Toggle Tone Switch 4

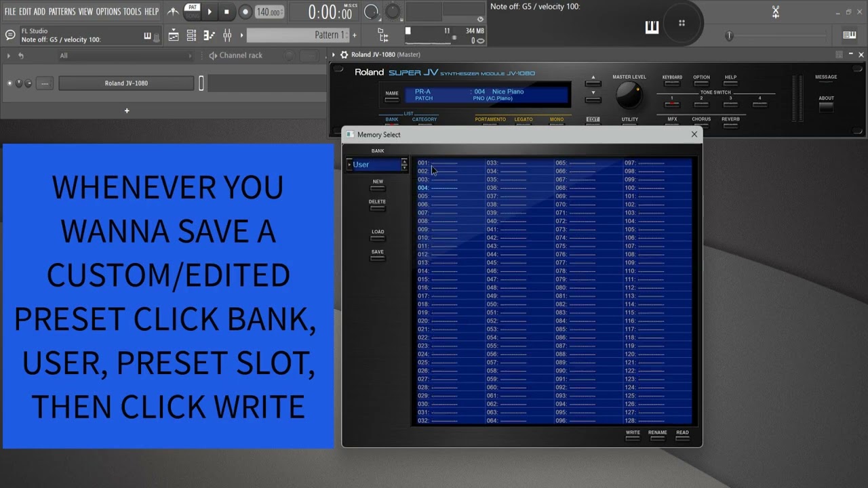pyautogui.click(x=759, y=103)
